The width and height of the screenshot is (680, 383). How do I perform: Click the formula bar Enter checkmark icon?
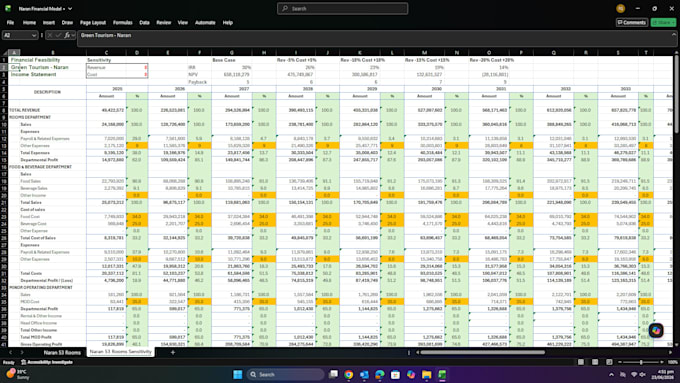pyautogui.click(x=58, y=36)
